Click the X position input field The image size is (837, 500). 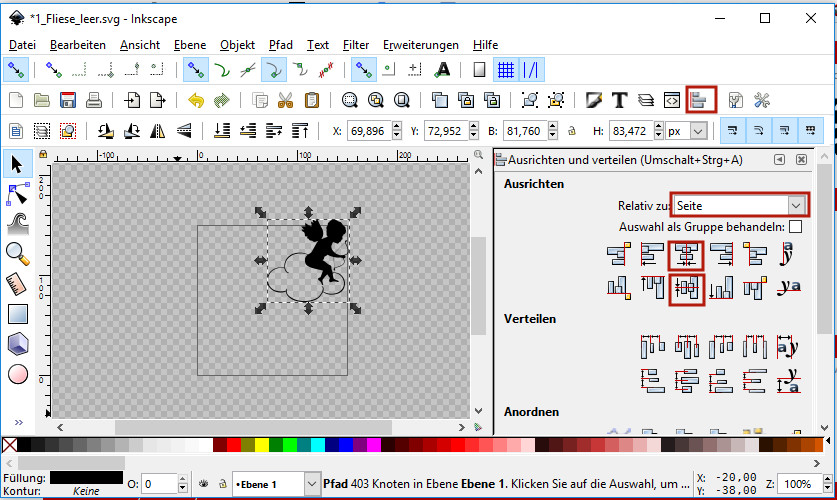[378, 131]
